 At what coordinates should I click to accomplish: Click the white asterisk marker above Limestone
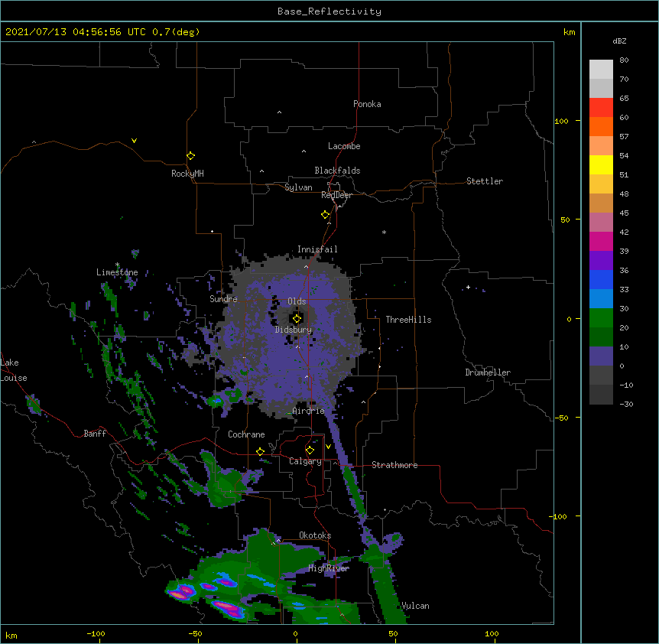118,265
